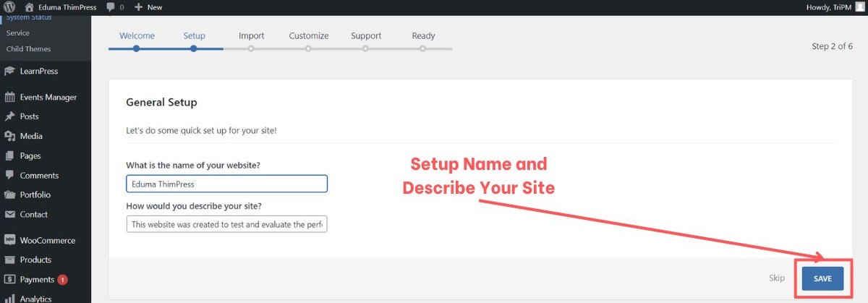Screen dimensions: 868x303
Task: Click the General Setup heading
Action: (x=161, y=103)
